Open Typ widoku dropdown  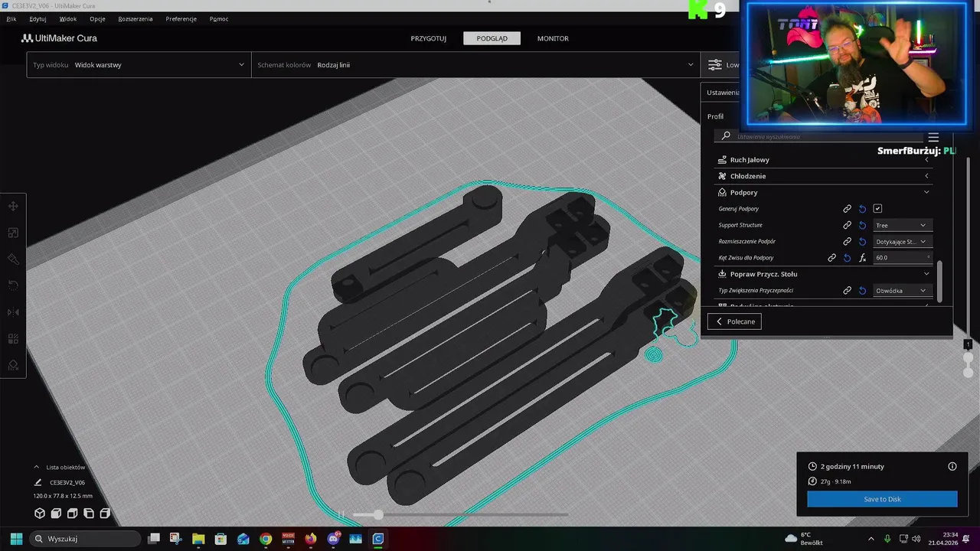[139, 65]
